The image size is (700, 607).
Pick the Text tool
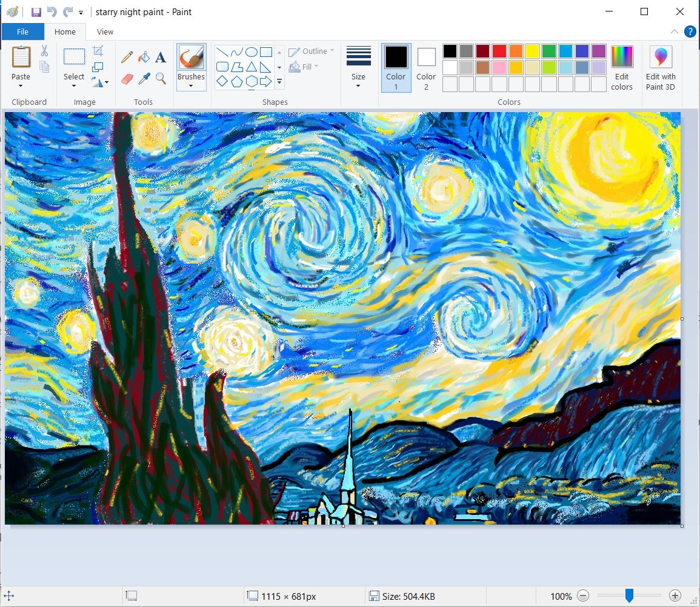tap(160, 57)
